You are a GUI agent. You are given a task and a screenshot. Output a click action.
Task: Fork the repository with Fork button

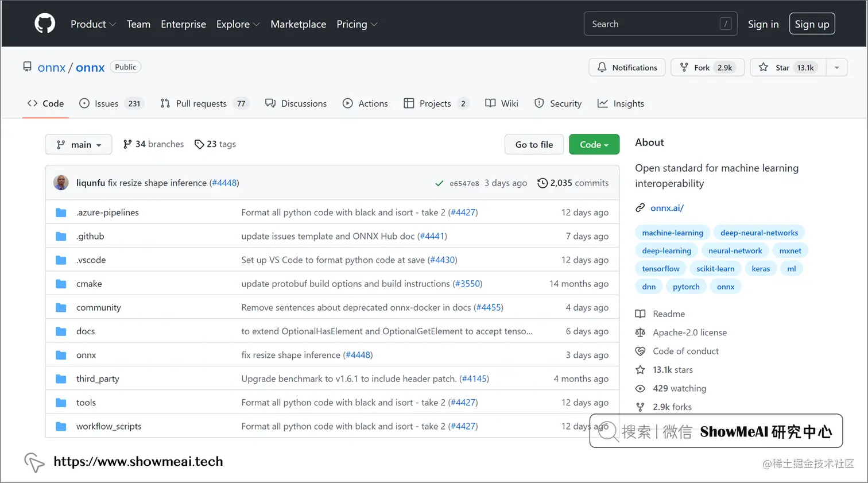[707, 67]
